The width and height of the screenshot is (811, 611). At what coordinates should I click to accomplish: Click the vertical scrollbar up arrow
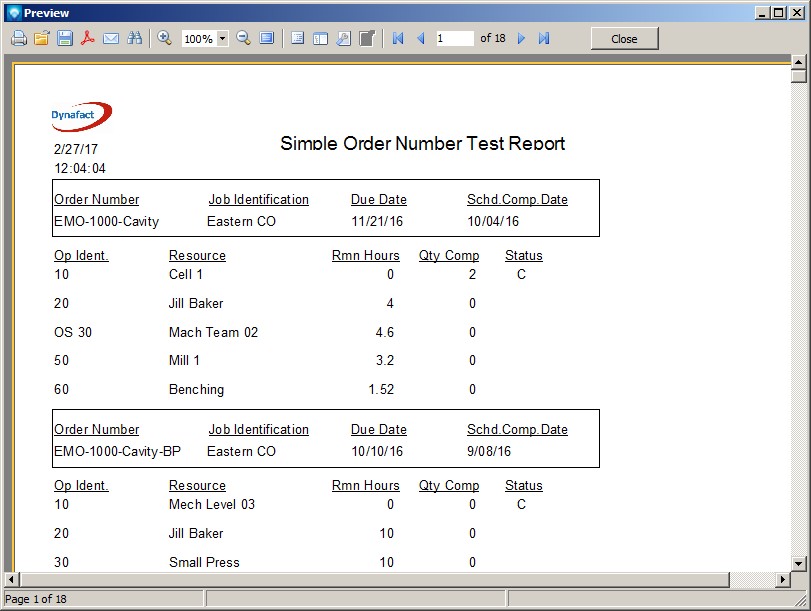click(798, 62)
